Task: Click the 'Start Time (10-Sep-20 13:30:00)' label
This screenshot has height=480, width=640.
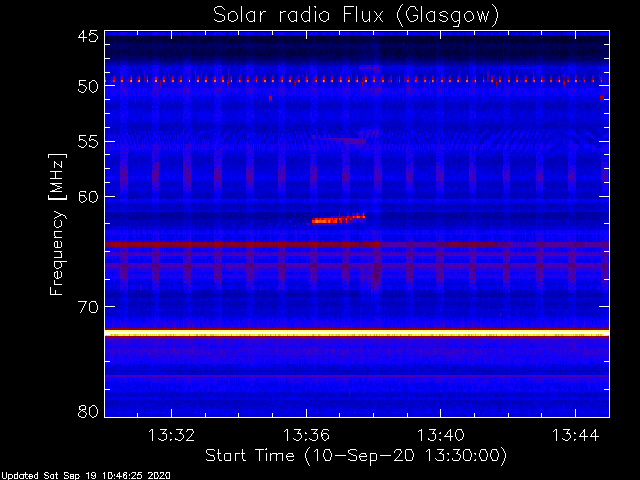Action: point(356,455)
